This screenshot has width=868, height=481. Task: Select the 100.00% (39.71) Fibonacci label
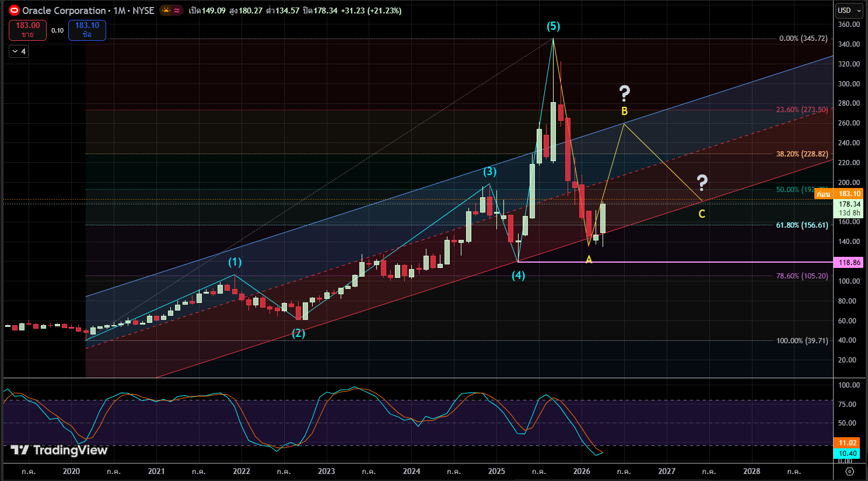pyautogui.click(x=802, y=341)
